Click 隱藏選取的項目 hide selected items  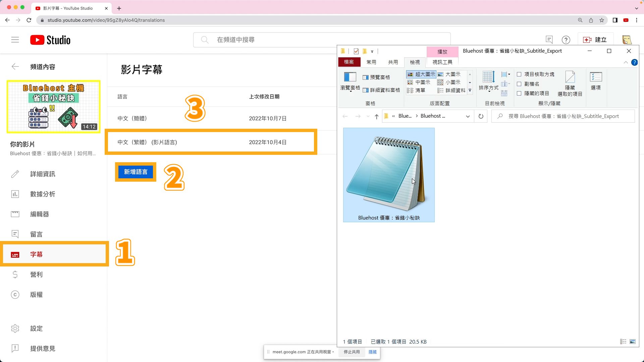click(570, 84)
